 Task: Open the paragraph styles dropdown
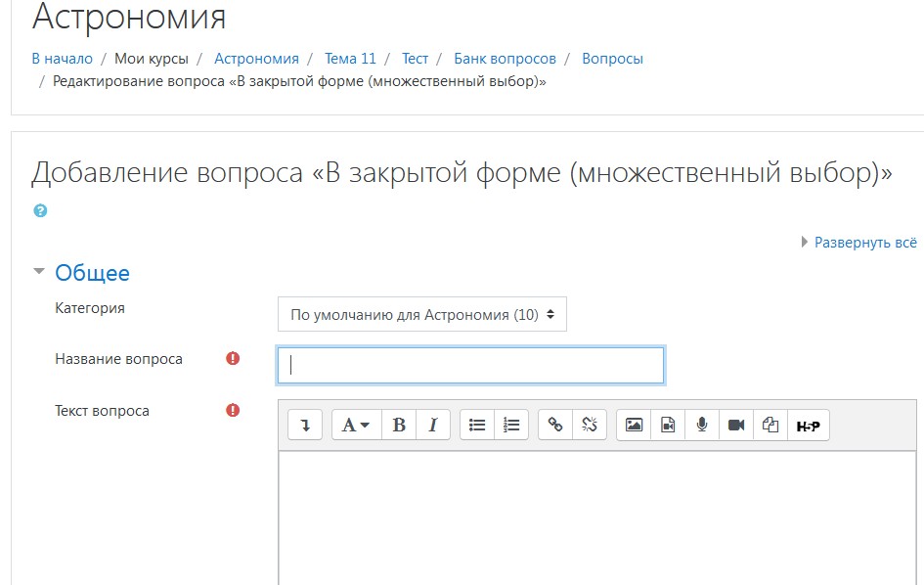click(357, 425)
